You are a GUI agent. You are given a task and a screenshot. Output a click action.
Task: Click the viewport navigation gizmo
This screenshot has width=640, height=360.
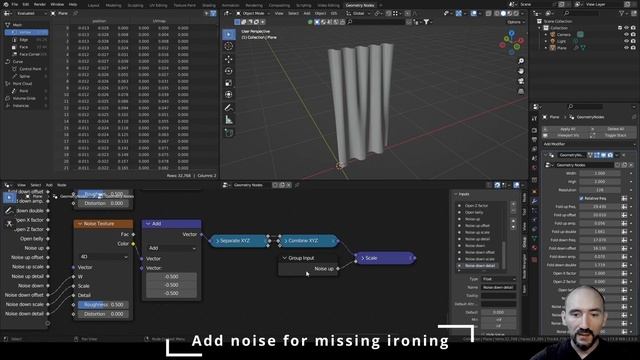point(511,43)
